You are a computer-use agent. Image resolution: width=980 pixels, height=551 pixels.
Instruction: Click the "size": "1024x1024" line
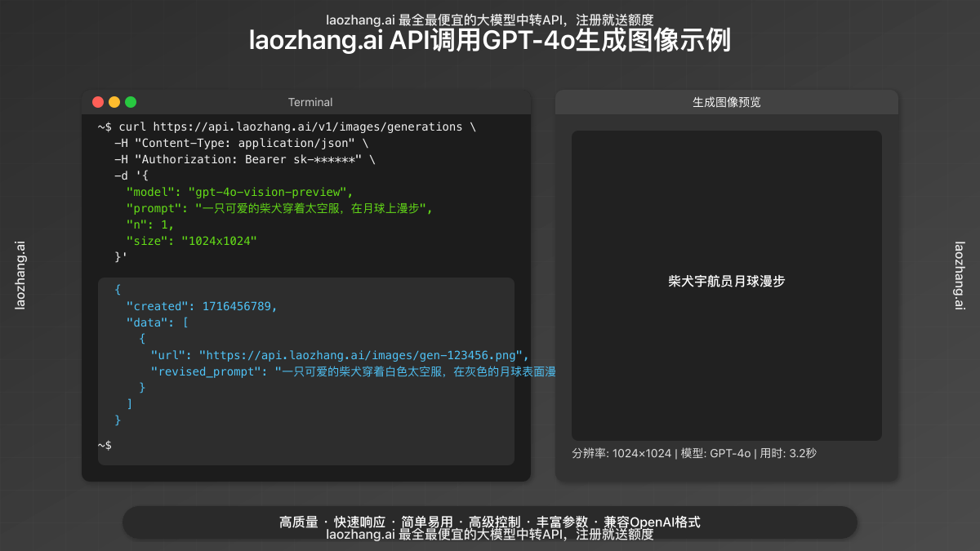[192, 241]
